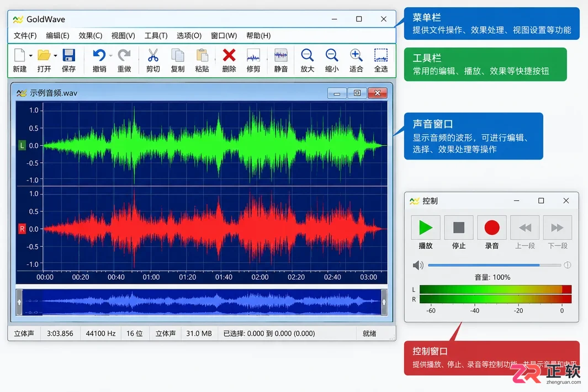Trim audio with the 修剪 icon
Image resolution: width=588 pixels, height=392 pixels.
tap(253, 56)
